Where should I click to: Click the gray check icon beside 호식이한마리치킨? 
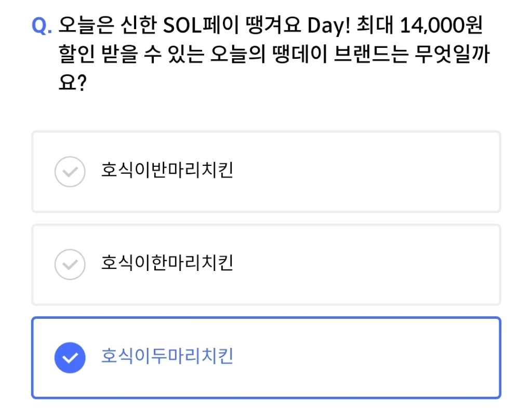(x=70, y=265)
